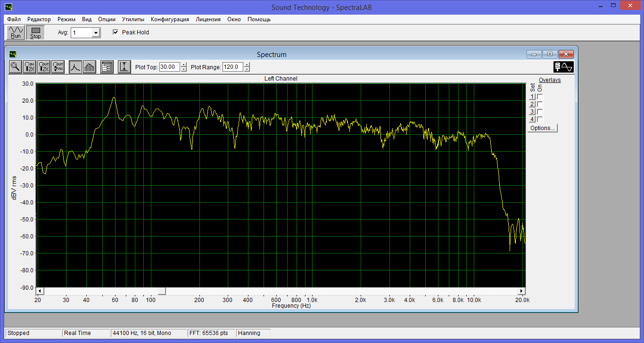Zoom out to full spectrum view
Screen dimensions: 644x343
pyautogui.click(x=58, y=67)
